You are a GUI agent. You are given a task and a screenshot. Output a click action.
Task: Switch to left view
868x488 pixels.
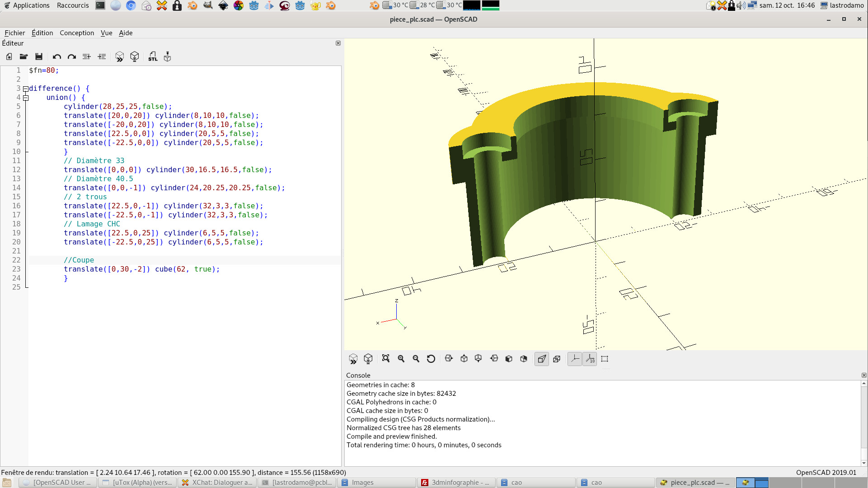click(494, 359)
